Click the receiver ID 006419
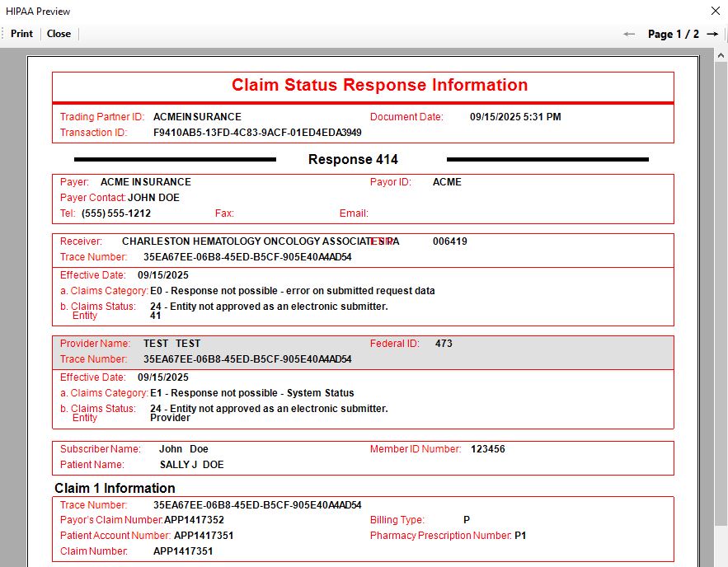Screen dimensions: 728x567 tap(450, 241)
